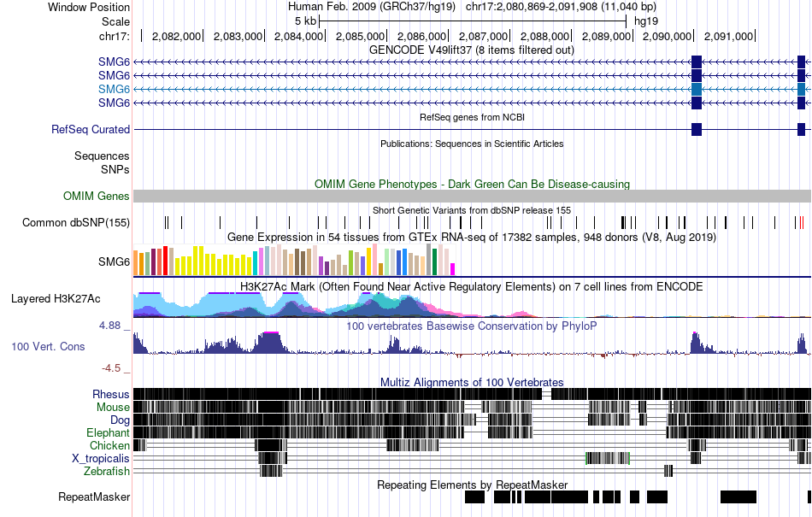Image resolution: width=812 pixels, height=517 pixels.
Task: Open the 100 Vert. Cons track label
Action: (x=48, y=347)
